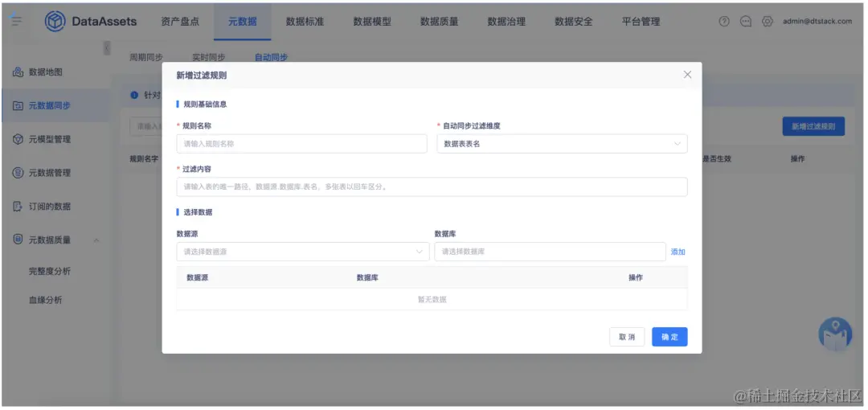Click the 取消 cancel button

[627, 337]
